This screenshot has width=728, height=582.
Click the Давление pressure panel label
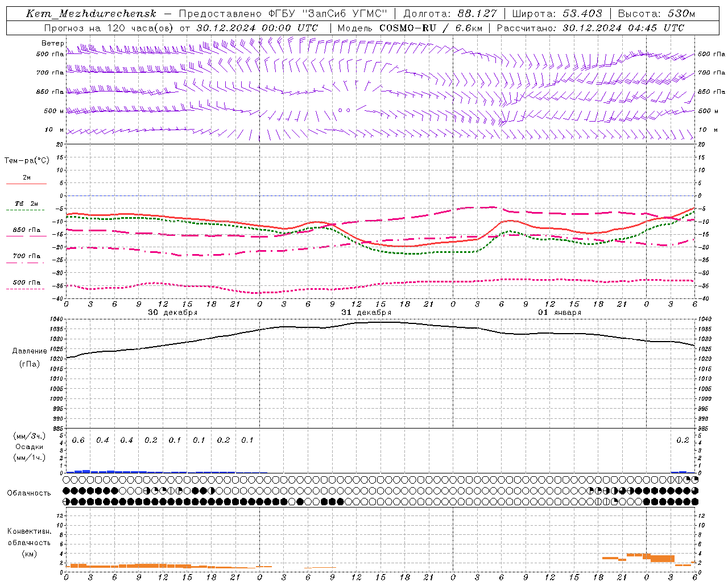click(x=30, y=351)
